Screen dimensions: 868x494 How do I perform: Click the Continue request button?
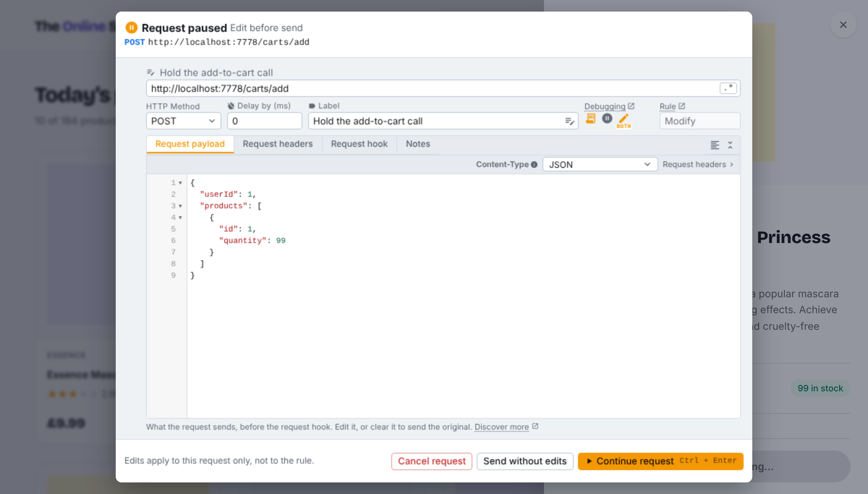[x=660, y=461]
